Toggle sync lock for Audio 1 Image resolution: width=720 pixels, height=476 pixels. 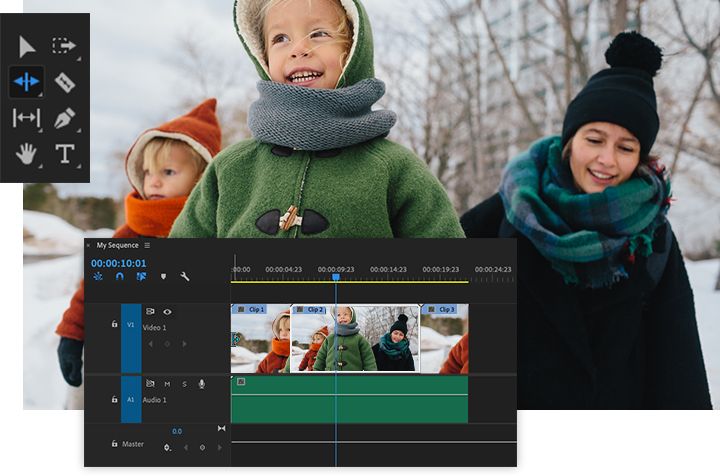point(150,384)
